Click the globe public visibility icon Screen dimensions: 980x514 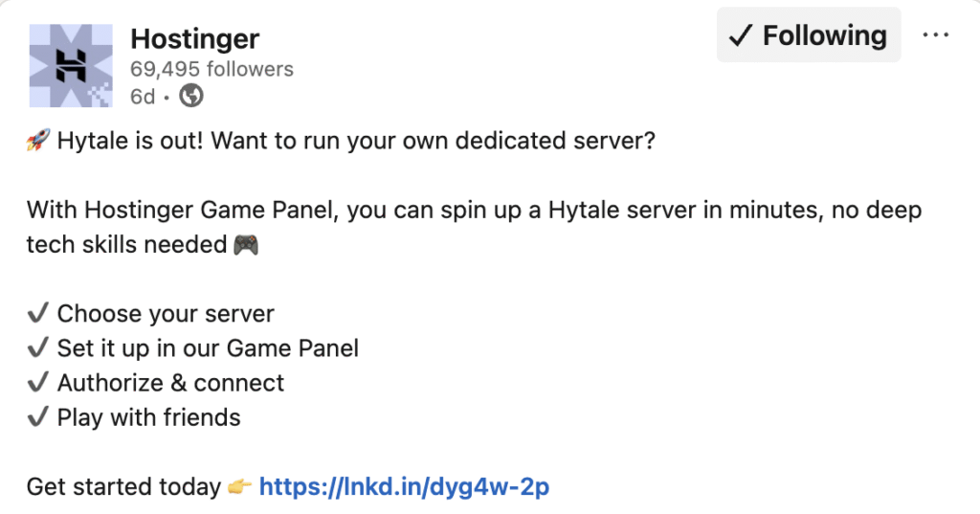[x=191, y=96]
